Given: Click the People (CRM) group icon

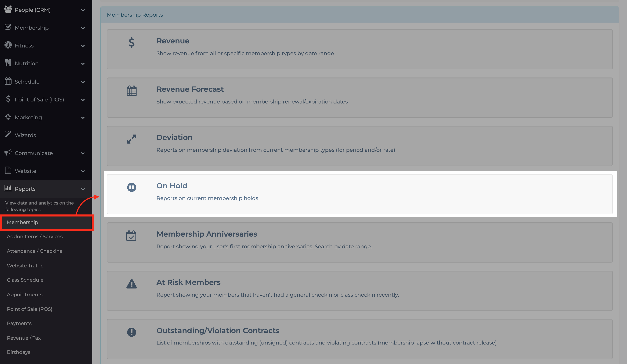Looking at the screenshot, I should [8, 10].
